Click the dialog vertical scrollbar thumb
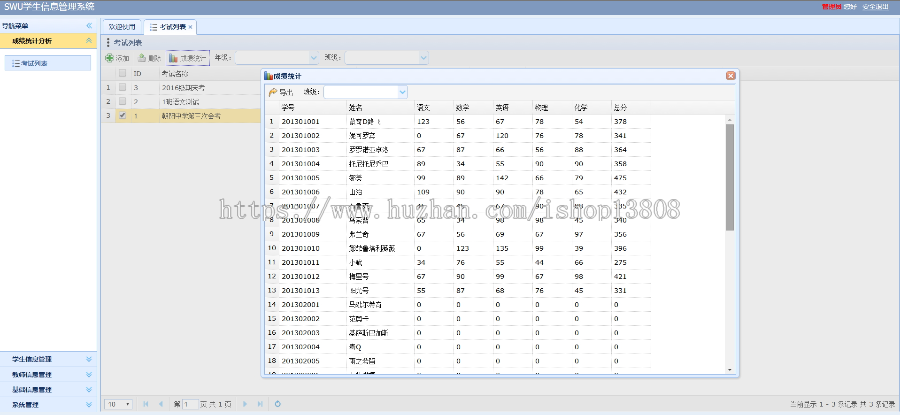 pyautogui.click(x=730, y=177)
